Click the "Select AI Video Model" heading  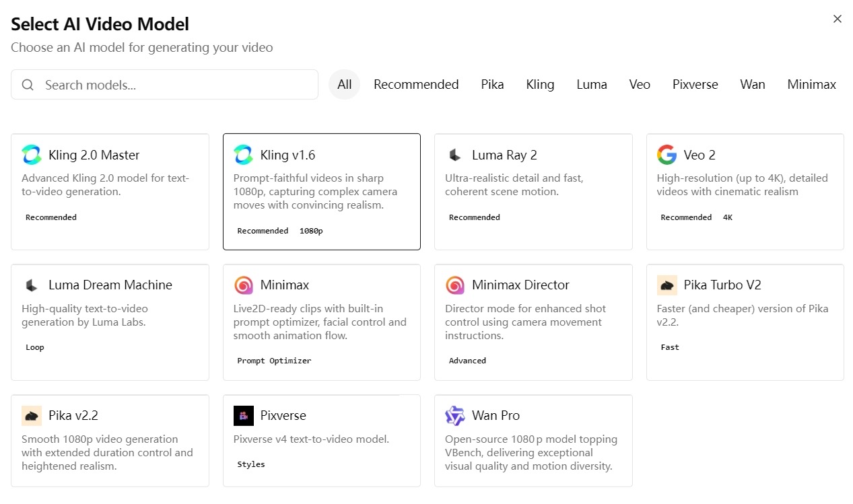[100, 24]
